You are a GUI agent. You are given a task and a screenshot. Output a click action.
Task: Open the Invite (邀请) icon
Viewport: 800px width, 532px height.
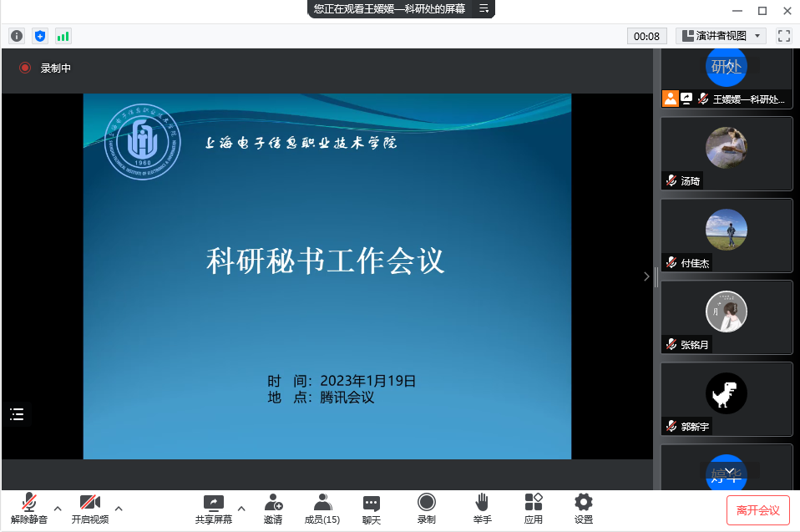[273, 509]
